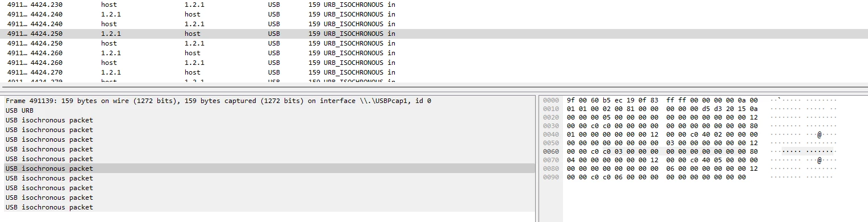Select packet at time 4424.230 from host
The width and height of the screenshot is (868, 222).
click(x=434, y=5)
